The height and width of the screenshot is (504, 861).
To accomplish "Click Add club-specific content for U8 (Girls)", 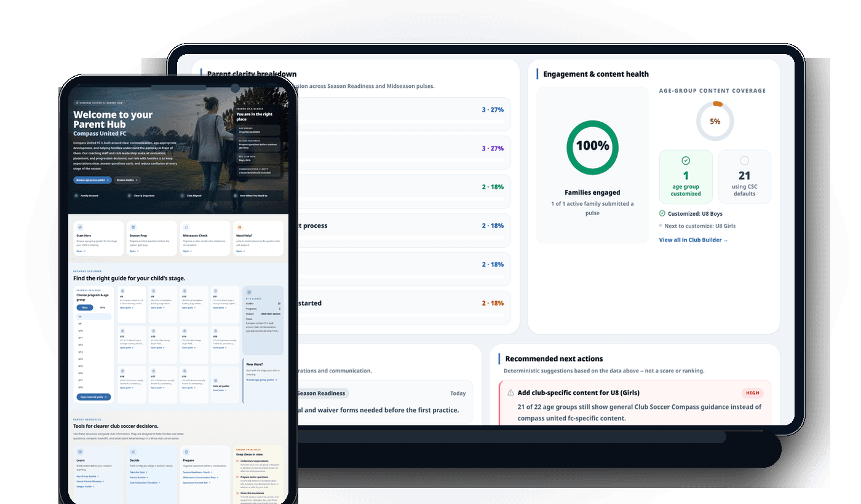I will click(x=579, y=392).
